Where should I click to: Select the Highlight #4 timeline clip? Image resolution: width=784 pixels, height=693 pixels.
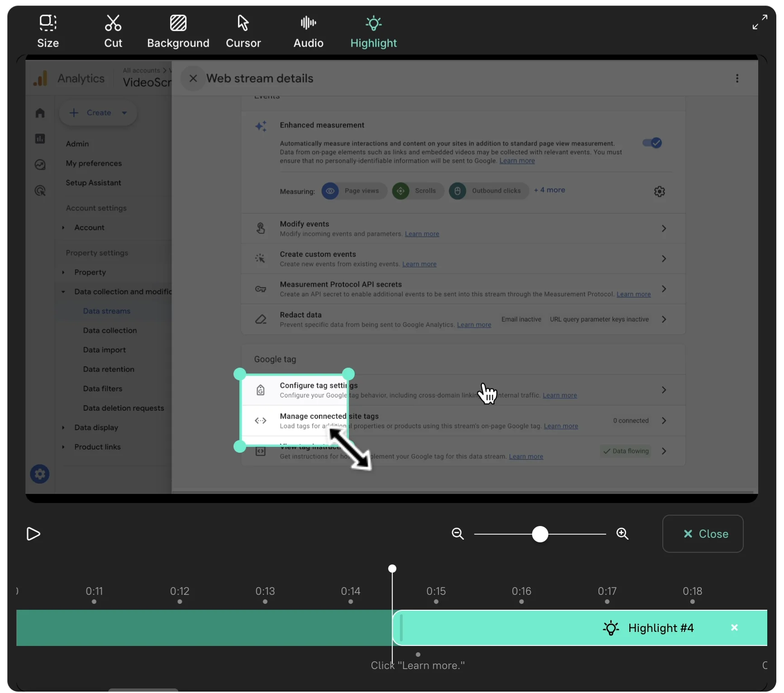click(x=580, y=628)
